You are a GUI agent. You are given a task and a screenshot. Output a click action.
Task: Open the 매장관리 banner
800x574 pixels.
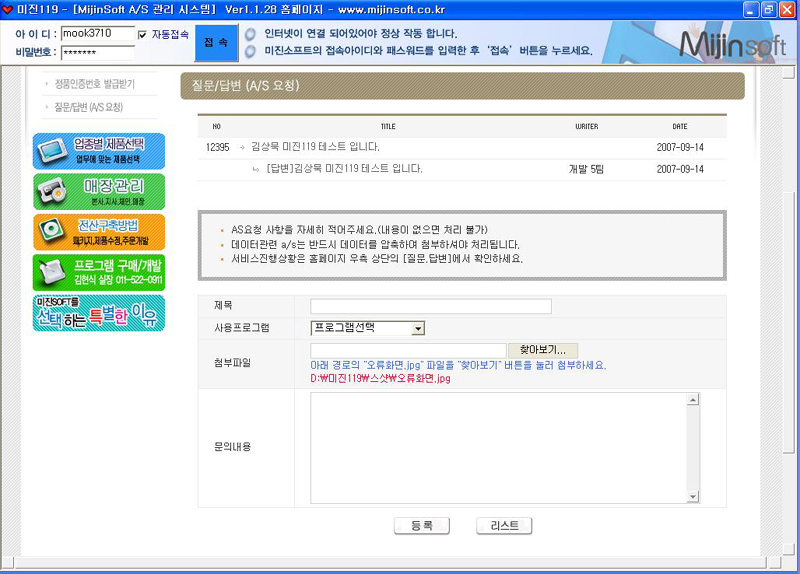click(99, 192)
